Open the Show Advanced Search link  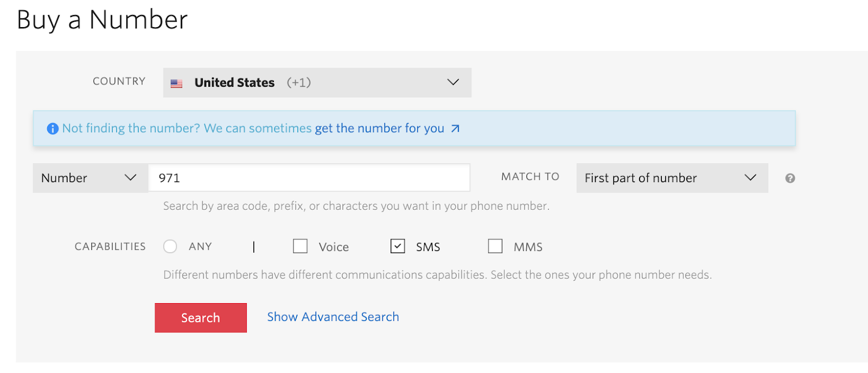coord(333,317)
